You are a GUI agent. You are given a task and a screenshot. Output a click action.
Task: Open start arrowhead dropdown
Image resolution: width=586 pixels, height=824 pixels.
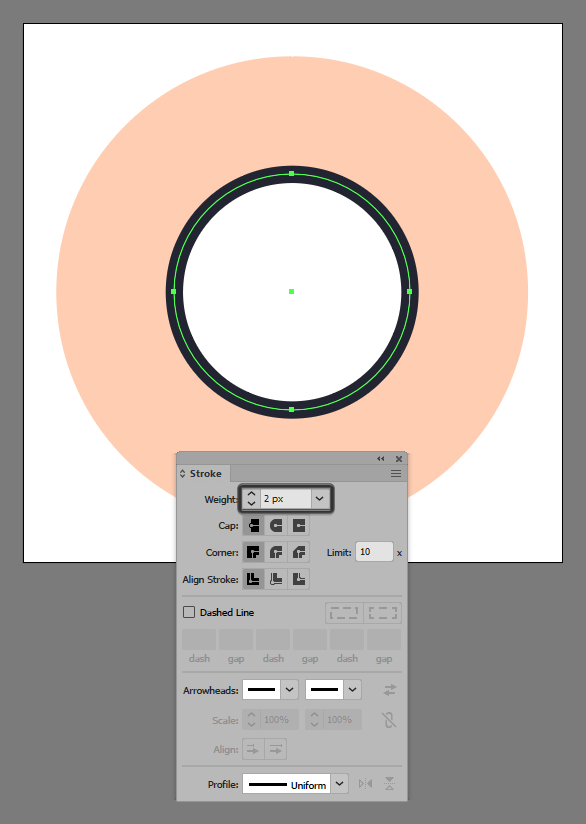[x=289, y=689]
